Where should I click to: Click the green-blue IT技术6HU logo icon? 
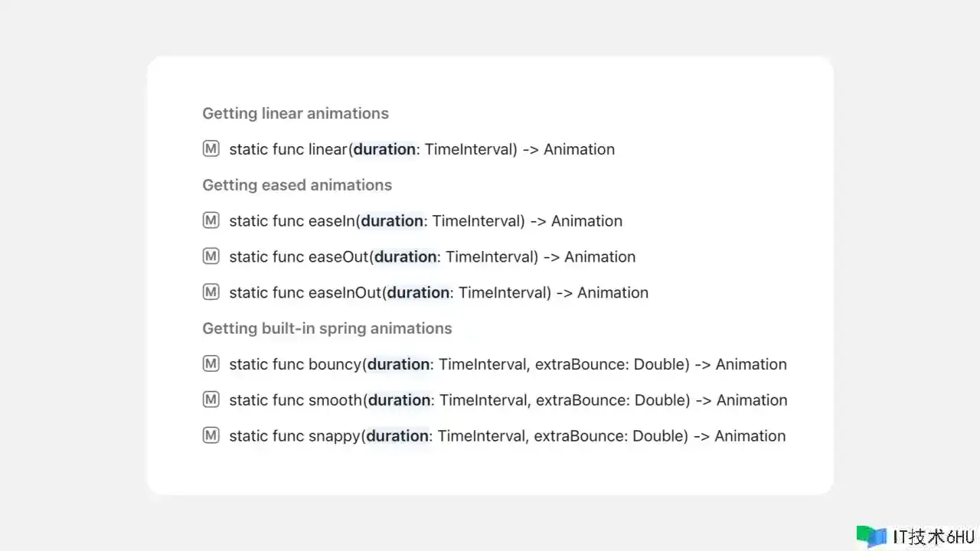(871, 536)
